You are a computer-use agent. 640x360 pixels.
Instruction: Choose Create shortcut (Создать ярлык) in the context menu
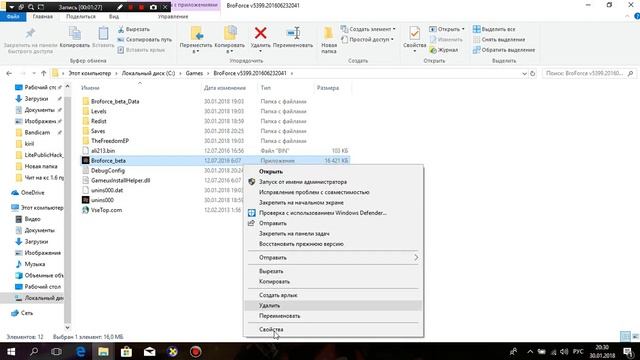coord(333,295)
